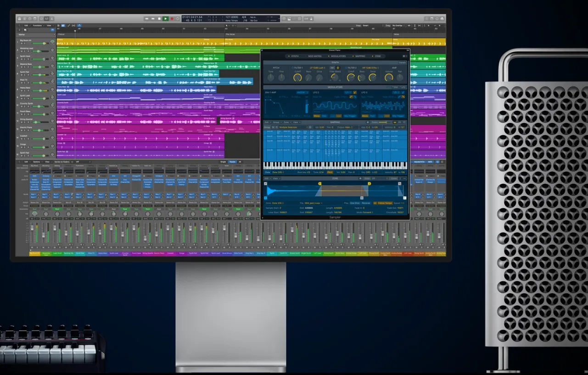Click the yellow loop end marker
This screenshot has height=375, width=588.
pyautogui.click(x=370, y=184)
